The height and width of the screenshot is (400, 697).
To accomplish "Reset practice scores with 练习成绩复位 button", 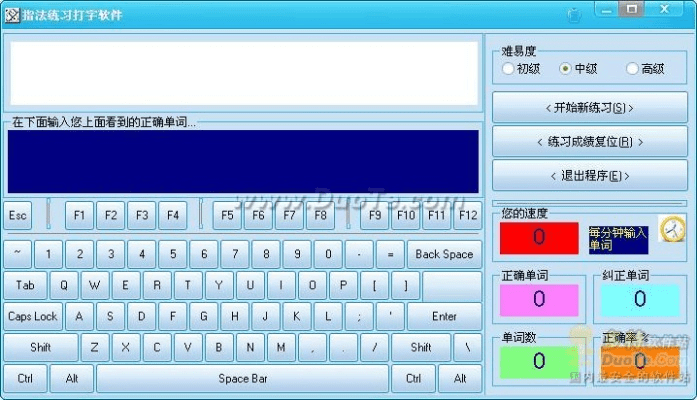I will tap(590, 141).
